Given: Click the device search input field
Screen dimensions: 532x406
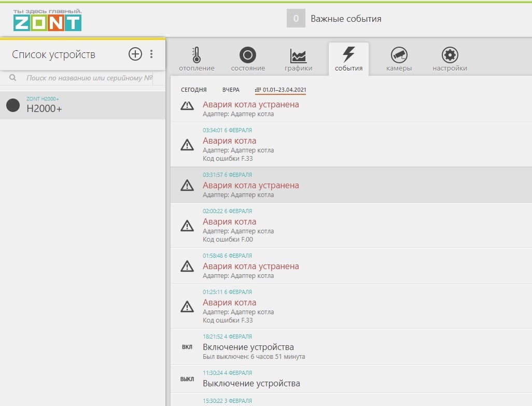Looking at the screenshot, I should (88, 78).
